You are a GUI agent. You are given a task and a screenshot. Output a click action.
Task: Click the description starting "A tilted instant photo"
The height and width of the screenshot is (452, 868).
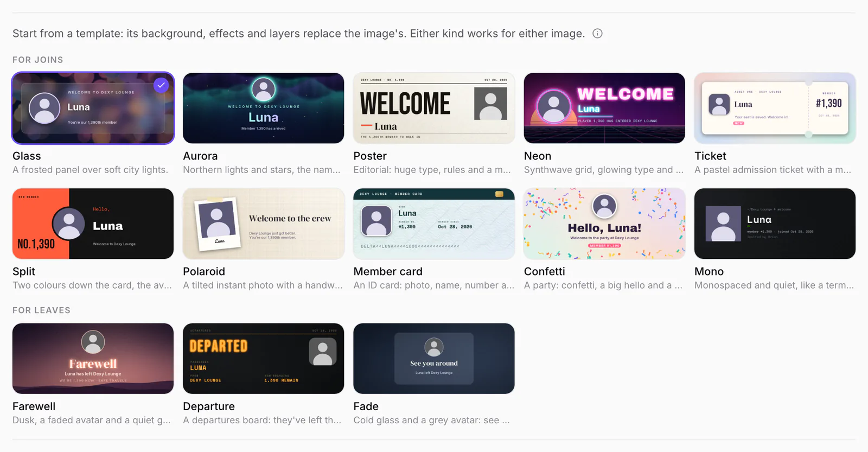point(263,285)
